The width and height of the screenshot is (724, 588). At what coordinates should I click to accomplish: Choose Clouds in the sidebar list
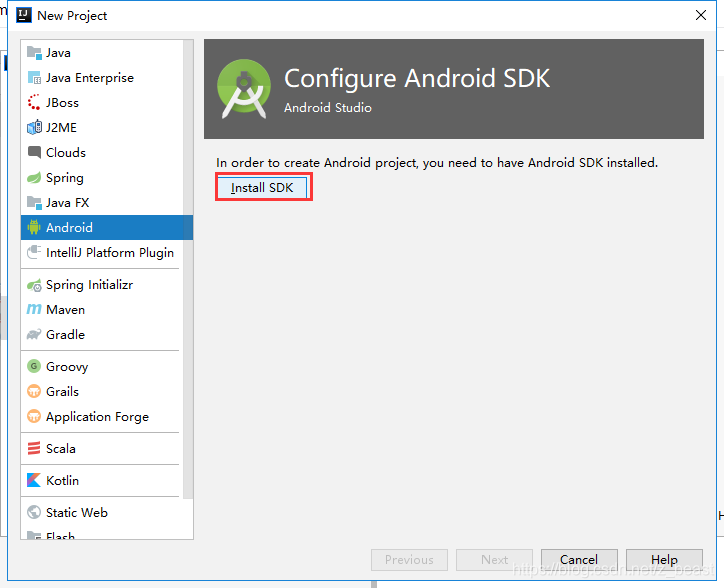102,152
